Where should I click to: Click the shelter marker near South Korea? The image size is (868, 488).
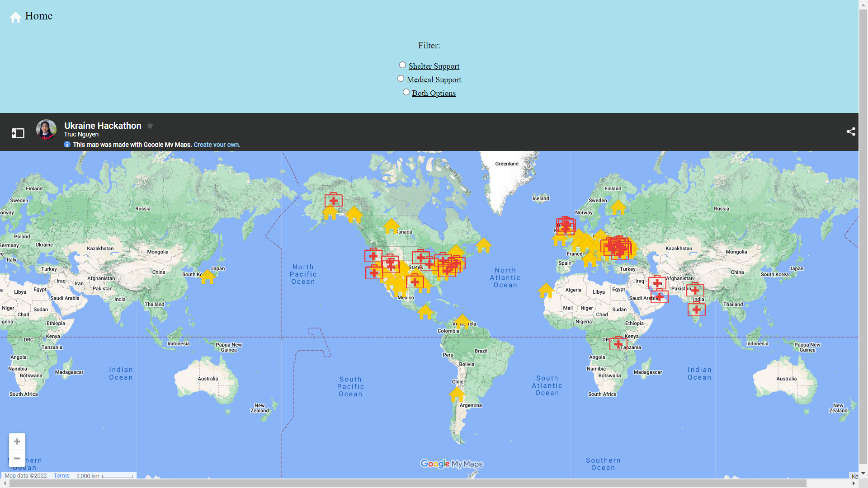coord(207,277)
